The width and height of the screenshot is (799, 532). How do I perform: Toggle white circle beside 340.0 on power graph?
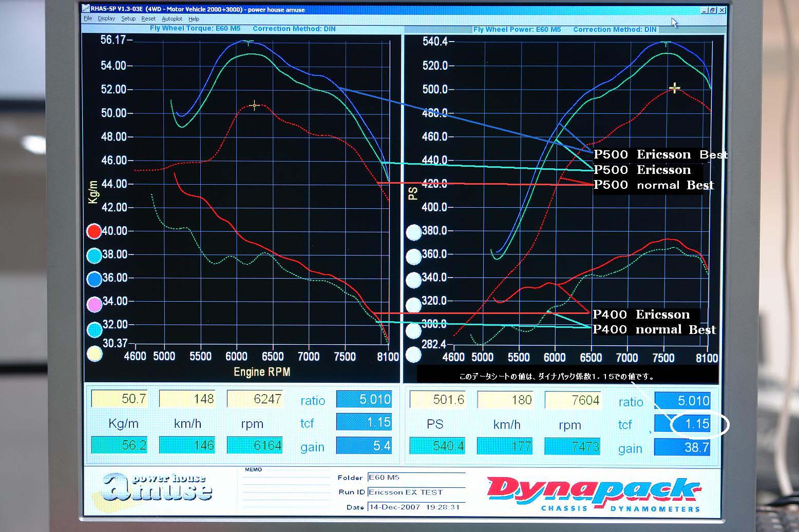[413, 280]
